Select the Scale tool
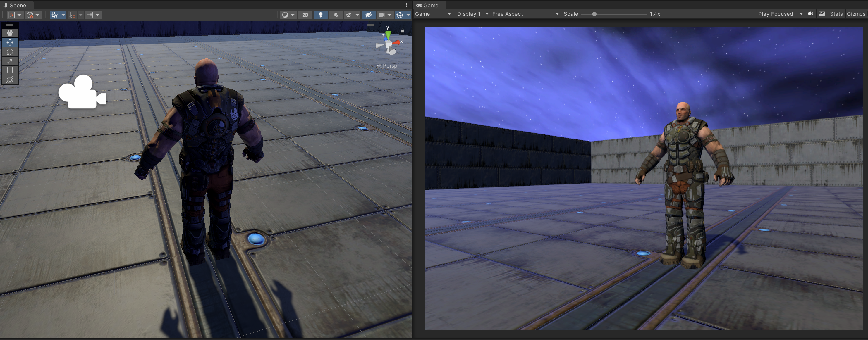The height and width of the screenshot is (340, 868). [10, 61]
